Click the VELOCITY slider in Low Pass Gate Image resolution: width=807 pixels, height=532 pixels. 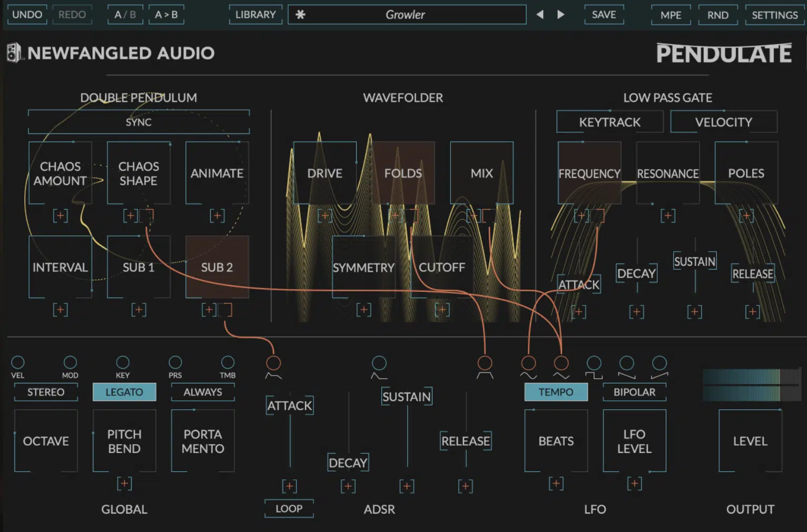pos(724,122)
